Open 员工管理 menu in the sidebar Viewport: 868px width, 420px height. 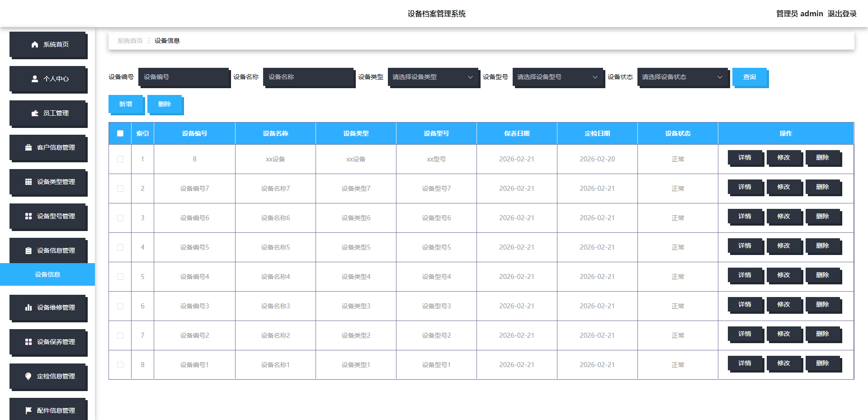tap(48, 113)
